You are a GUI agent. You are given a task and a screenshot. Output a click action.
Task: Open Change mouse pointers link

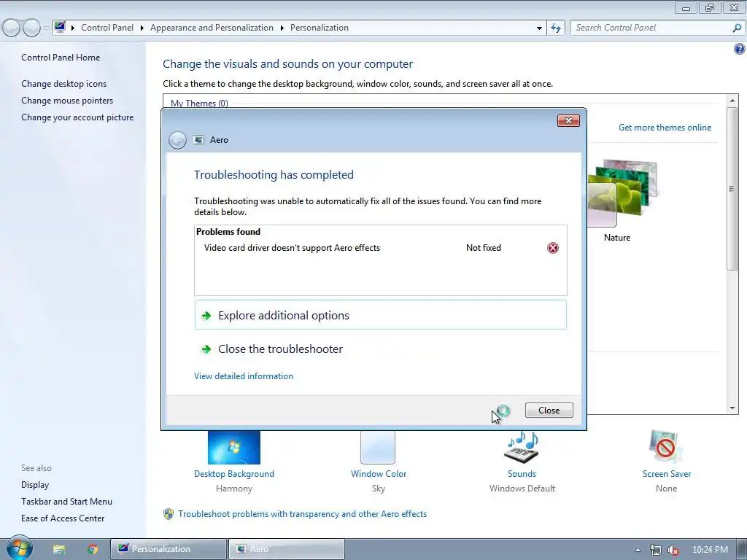click(x=67, y=101)
